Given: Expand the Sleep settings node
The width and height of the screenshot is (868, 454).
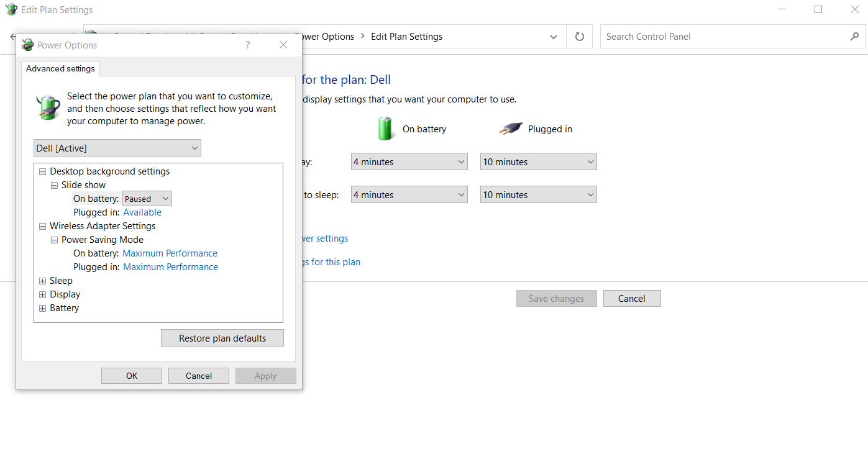Looking at the screenshot, I should [42, 280].
